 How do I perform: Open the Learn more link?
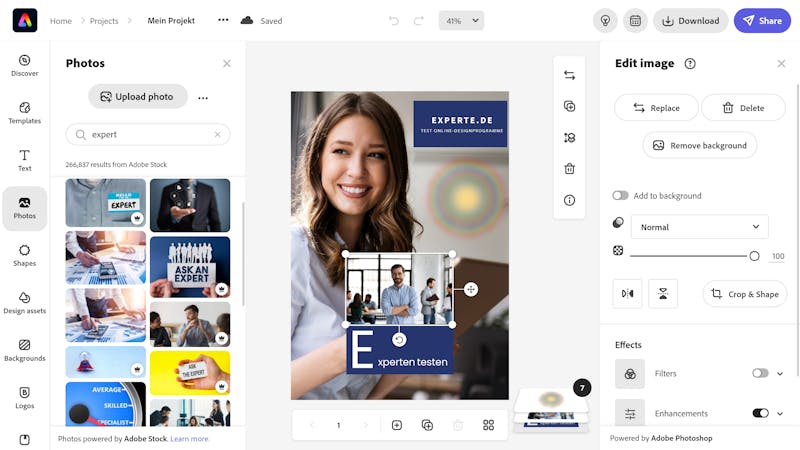point(189,439)
